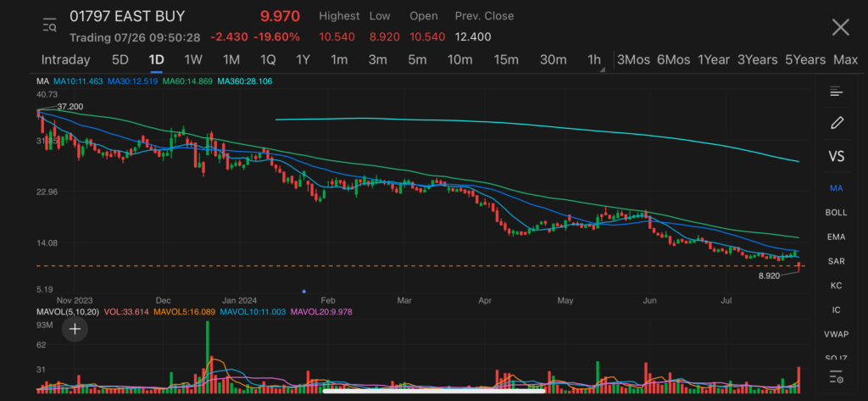Screen dimensions: 868x401
Task: Enable the SAR indicator
Action: (x=837, y=261)
